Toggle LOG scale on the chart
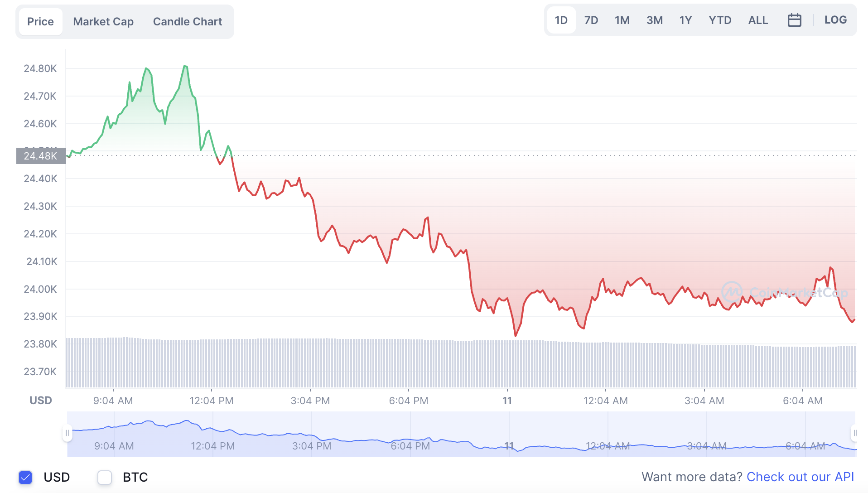868x493 pixels. [835, 20]
